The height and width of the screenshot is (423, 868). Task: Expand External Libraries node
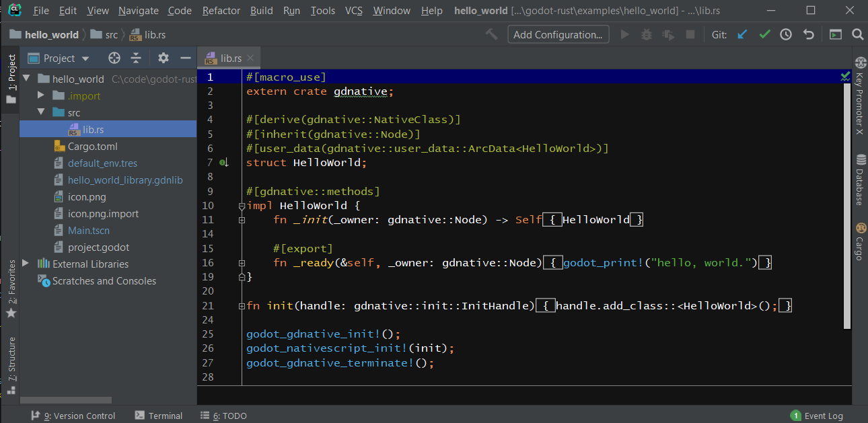(26, 264)
